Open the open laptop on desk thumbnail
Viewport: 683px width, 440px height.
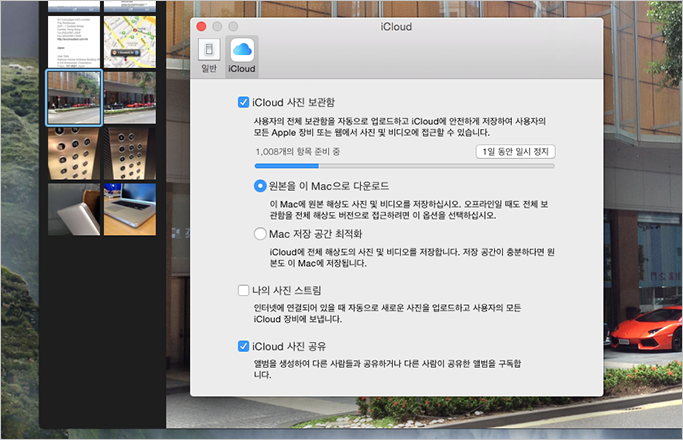[x=130, y=209]
